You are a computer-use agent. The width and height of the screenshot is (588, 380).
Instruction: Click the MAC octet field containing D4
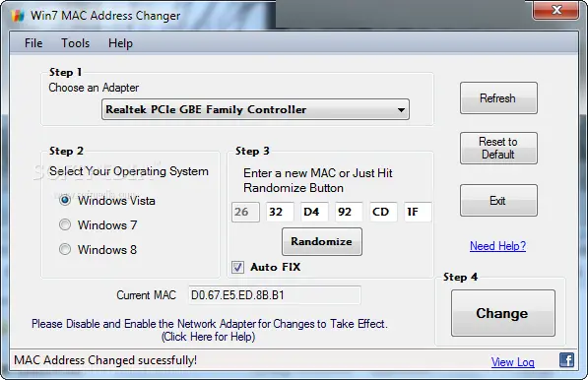[314, 212]
